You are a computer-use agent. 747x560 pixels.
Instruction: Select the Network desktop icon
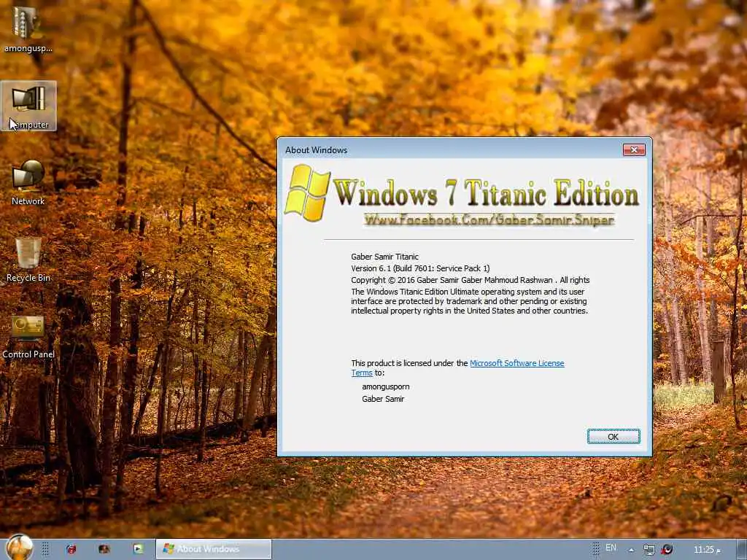(x=28, y=183)
